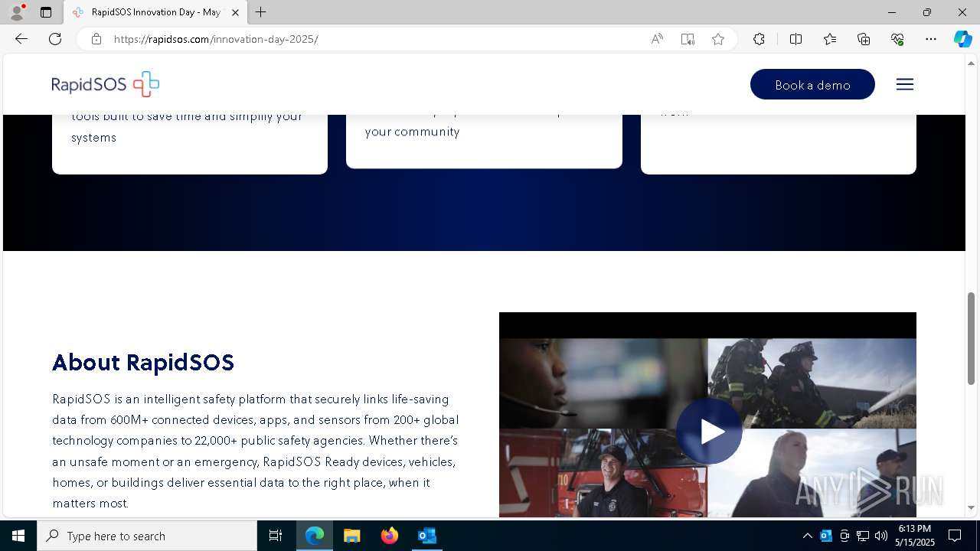980x551 pixels.
Task: Open Copilot sidebar
Action: (x=962, y=39)
